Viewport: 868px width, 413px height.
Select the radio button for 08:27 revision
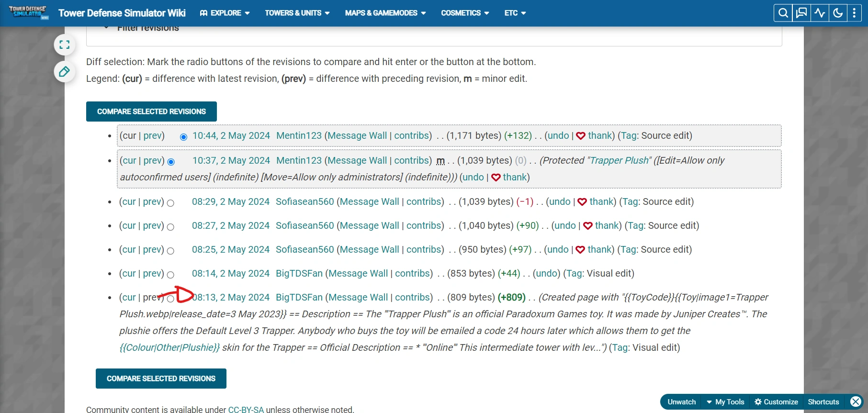(x=170, y=227)
